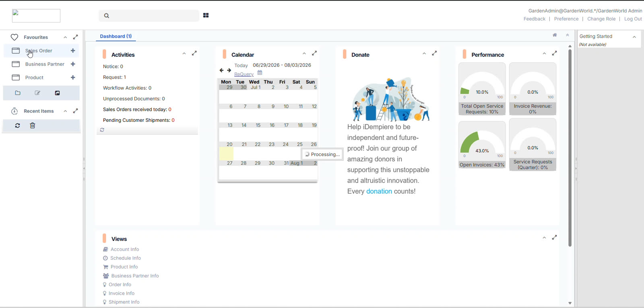This screenshot has width=644, height=308.
Task: Go to previous calendar period arrow
Action: (221, 70)
